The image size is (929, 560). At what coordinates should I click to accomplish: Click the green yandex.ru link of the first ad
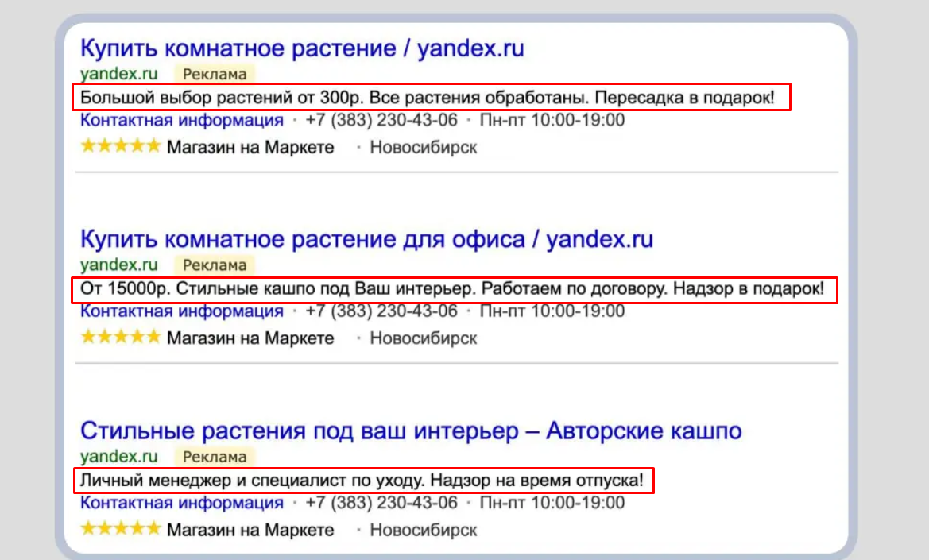pos(116,73)
